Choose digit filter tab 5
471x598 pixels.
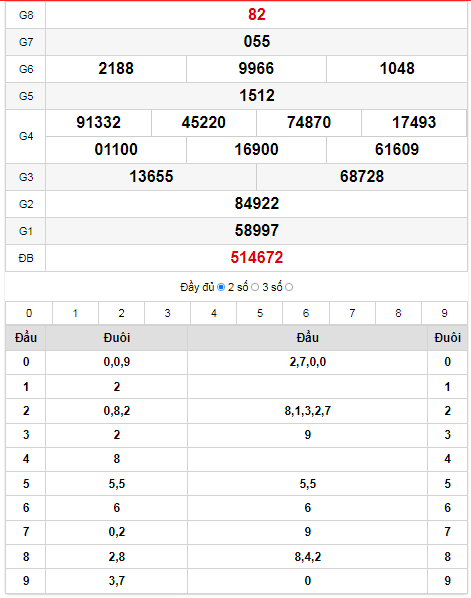260,313
